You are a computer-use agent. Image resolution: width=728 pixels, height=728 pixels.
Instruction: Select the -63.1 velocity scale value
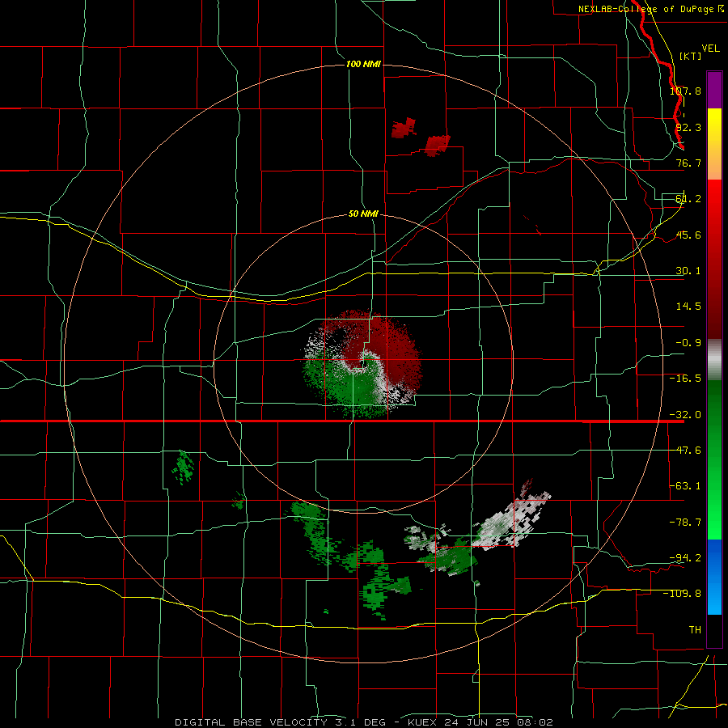(x=685, y=486)
